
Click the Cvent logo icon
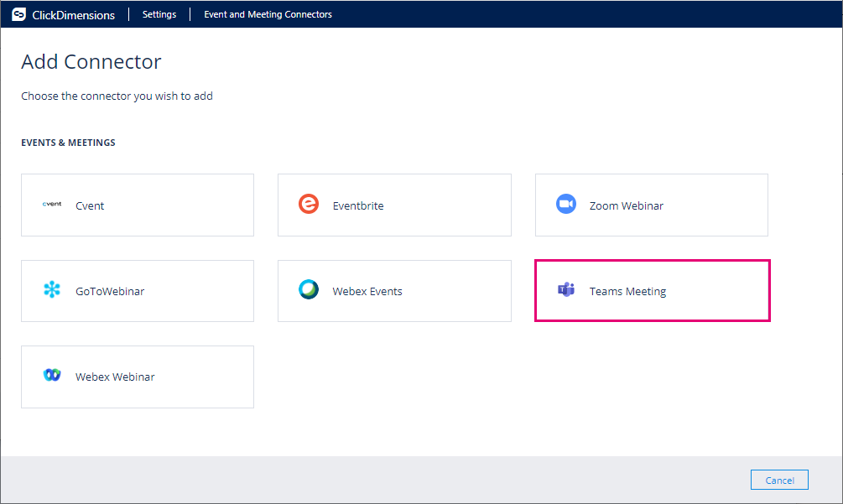pyautogui.click(x=52, y=204)
